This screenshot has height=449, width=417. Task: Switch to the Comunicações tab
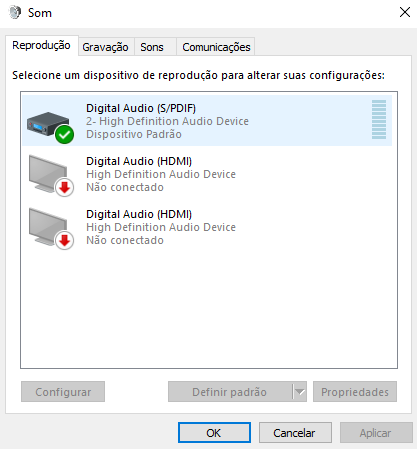click(x=216, y=47)
